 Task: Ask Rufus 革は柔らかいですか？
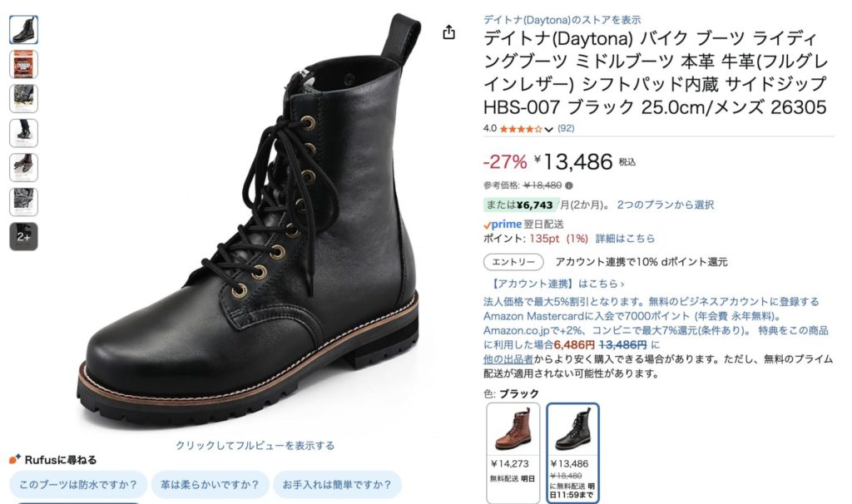tap(210, 484)
